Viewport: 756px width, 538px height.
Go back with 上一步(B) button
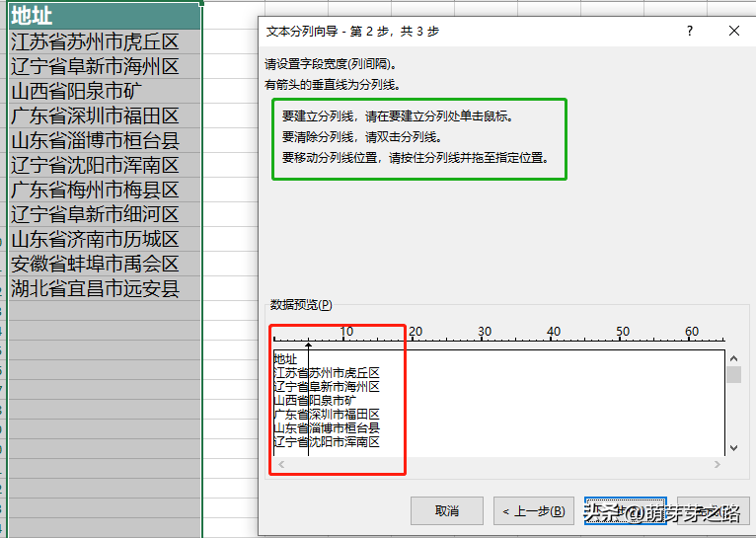[x=534, y=510]
